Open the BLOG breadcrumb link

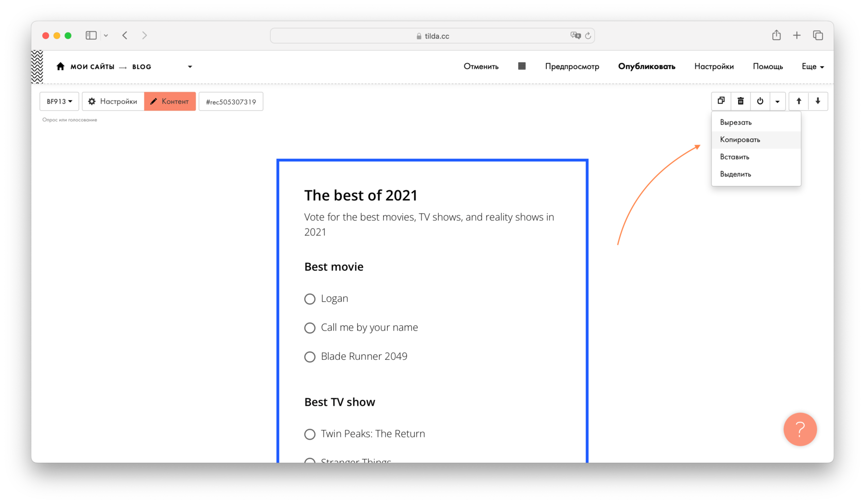coord(142,66)
